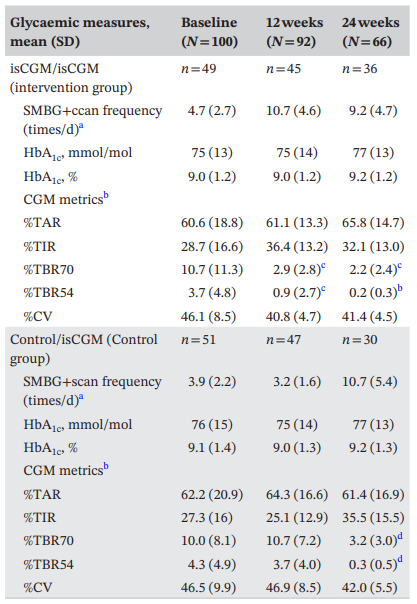
Task: Open footnote b after 0.2 (0.3) value
Action: [400, 288]
